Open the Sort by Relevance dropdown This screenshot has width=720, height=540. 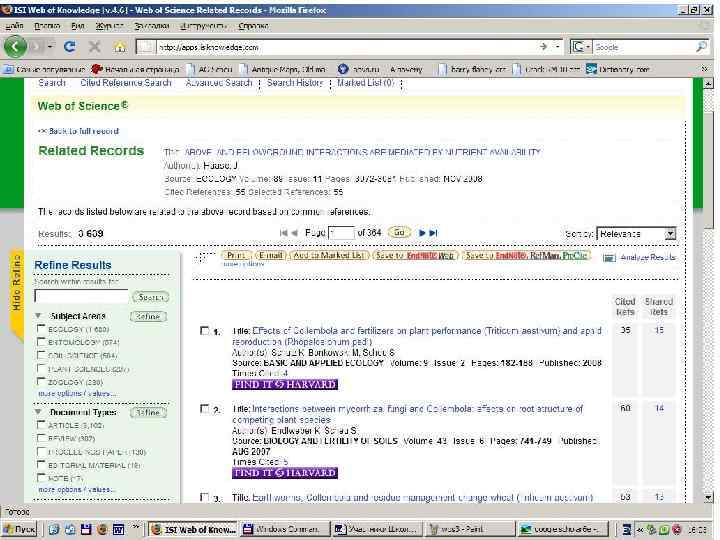click(x=636, y=234)
